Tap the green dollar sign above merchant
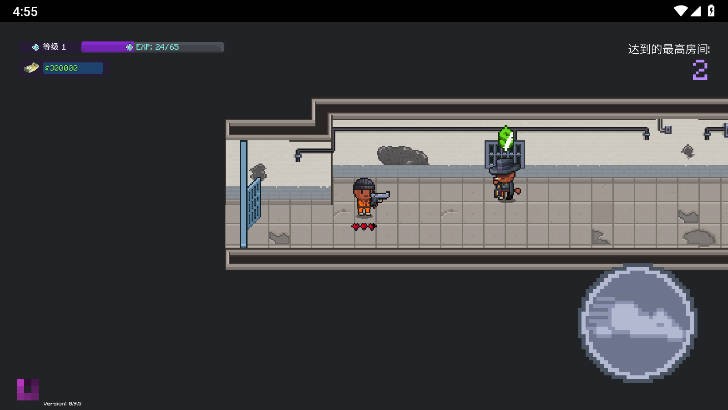 pos(505,138)
